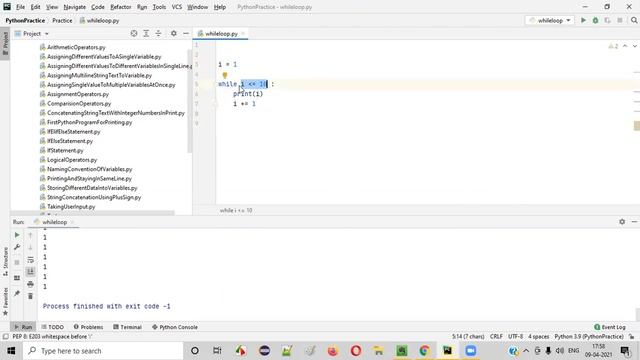The width and height of the screenshot is (640, 360).
Task: Open the whileloop run configuration dropdown
Action: (x=550, y=20)
